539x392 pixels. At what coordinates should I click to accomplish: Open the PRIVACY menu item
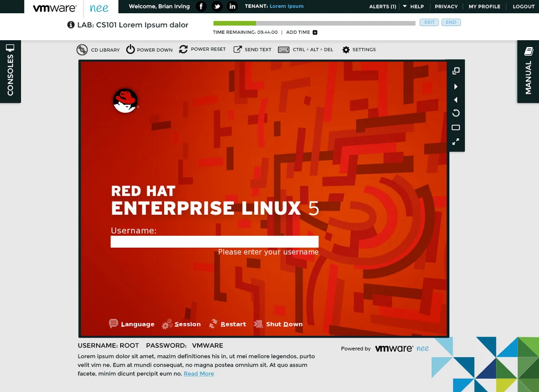(446, 6)
